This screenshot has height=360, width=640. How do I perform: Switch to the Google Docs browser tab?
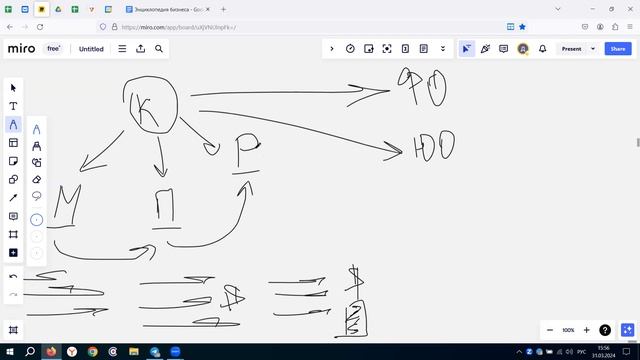(167, 9)
